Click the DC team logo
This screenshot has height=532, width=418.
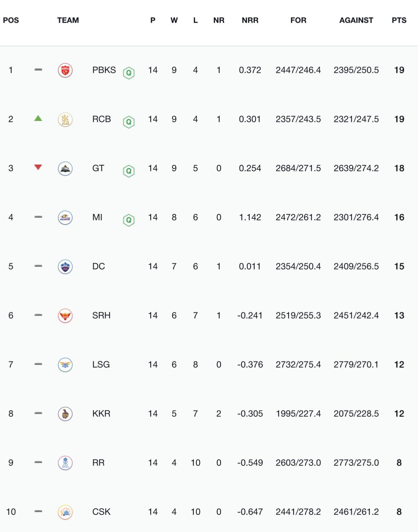point(65,266)
